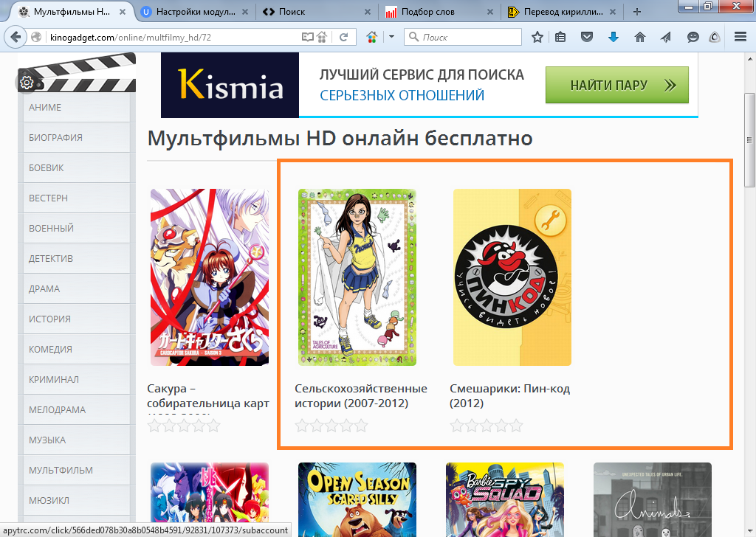Switch to the Перевод кирилли... tab
The width and height of the screenshot is (756, 537).
[563, 12]
